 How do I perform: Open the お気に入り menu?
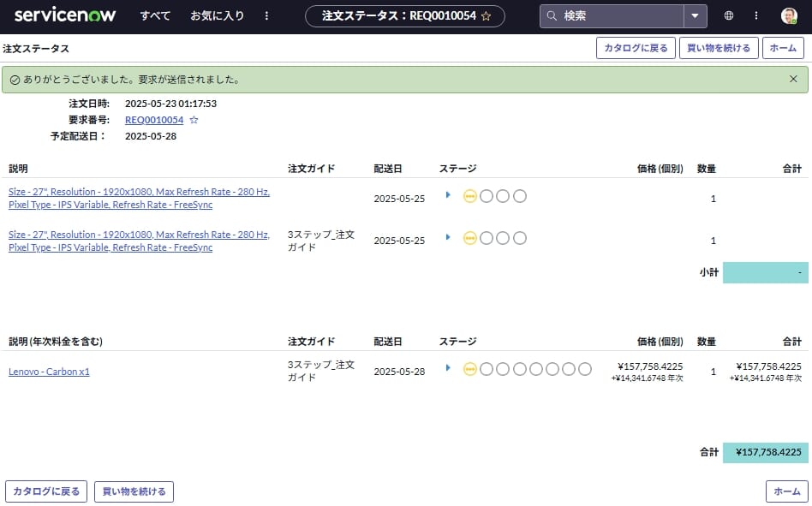point(217,15)
